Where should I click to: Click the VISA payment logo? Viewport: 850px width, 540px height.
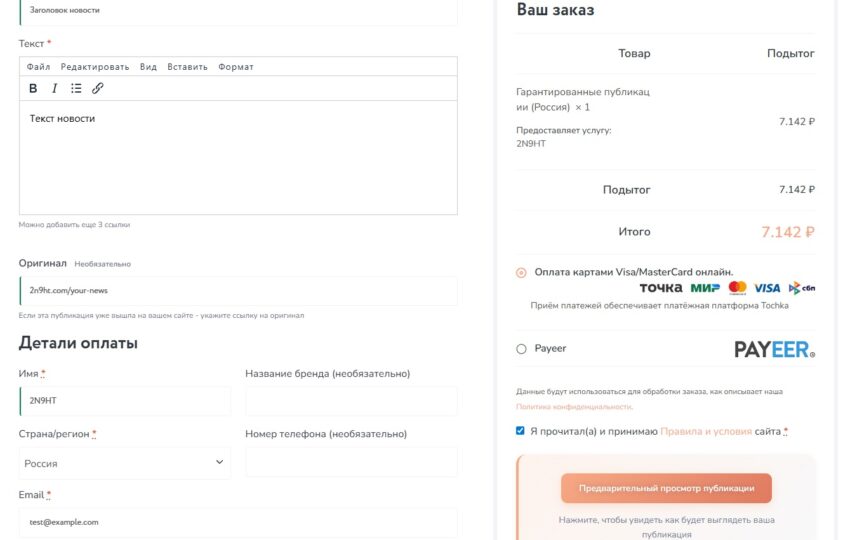(767, 288)
